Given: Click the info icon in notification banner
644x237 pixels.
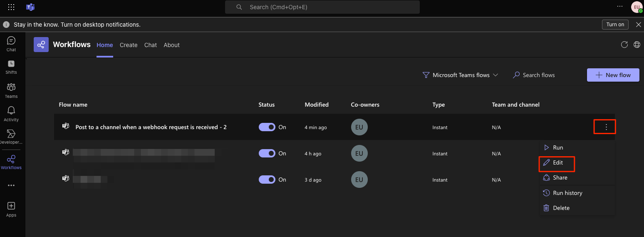Looking at the screenshot, I should (x=6, y=25).
